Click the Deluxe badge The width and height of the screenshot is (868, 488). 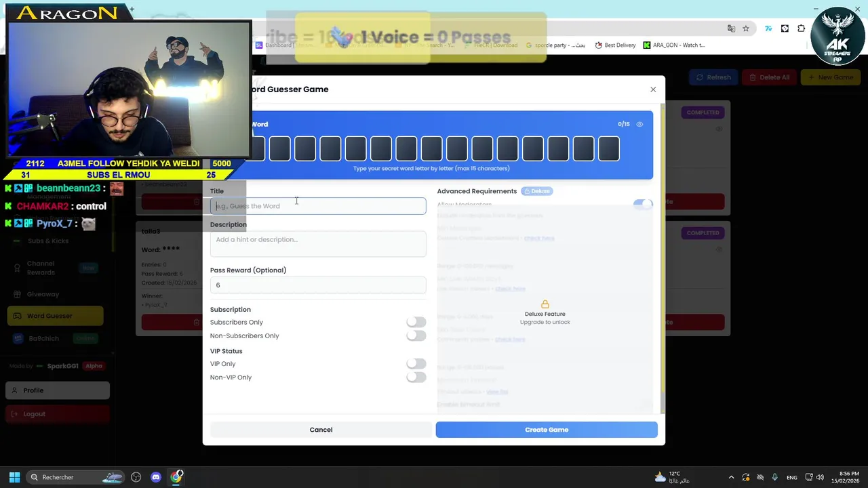pos(536,191)
